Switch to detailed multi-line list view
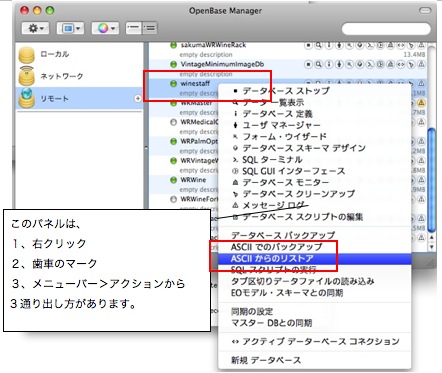The image size is (442, 373). coord(150,28)
